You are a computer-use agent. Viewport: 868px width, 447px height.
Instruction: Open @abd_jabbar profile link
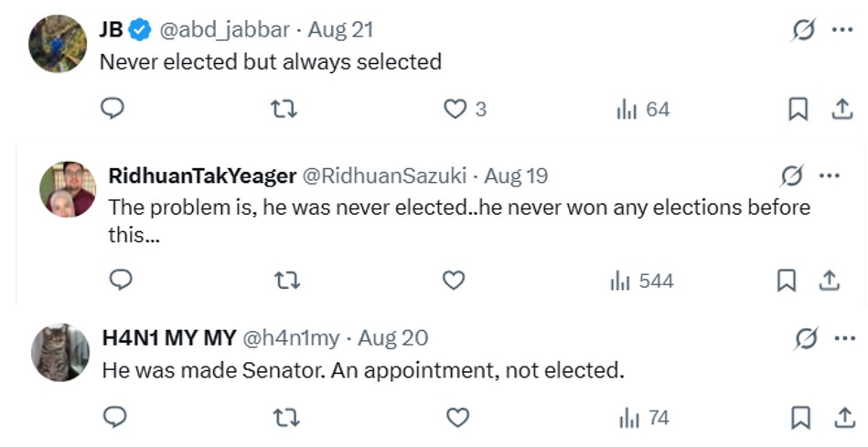[226, 30]
